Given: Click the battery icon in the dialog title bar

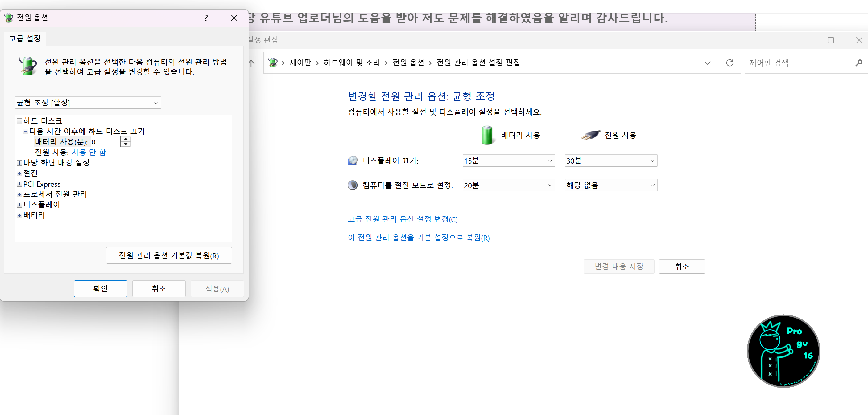Looking at the screenshot, I should click(8, 18).
